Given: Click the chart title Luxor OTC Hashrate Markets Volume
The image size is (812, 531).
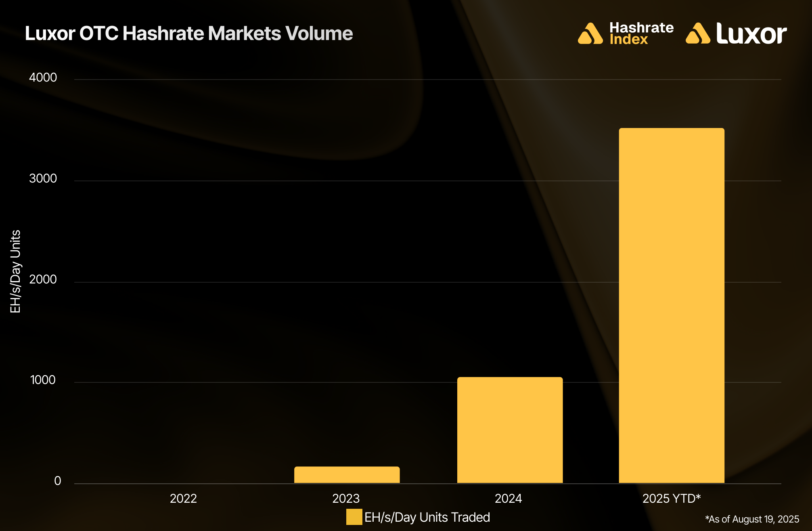Looking at the screenshot, I should pos(189,34).
